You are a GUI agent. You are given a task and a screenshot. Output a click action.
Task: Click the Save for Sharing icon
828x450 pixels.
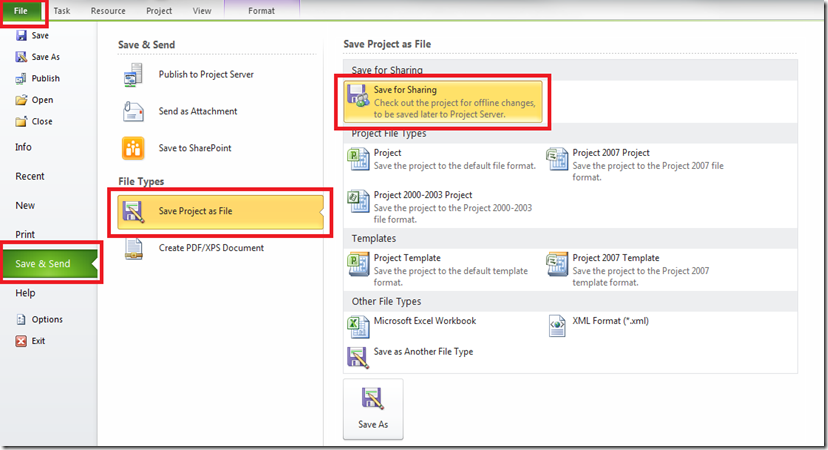click(x=358, y=96)
